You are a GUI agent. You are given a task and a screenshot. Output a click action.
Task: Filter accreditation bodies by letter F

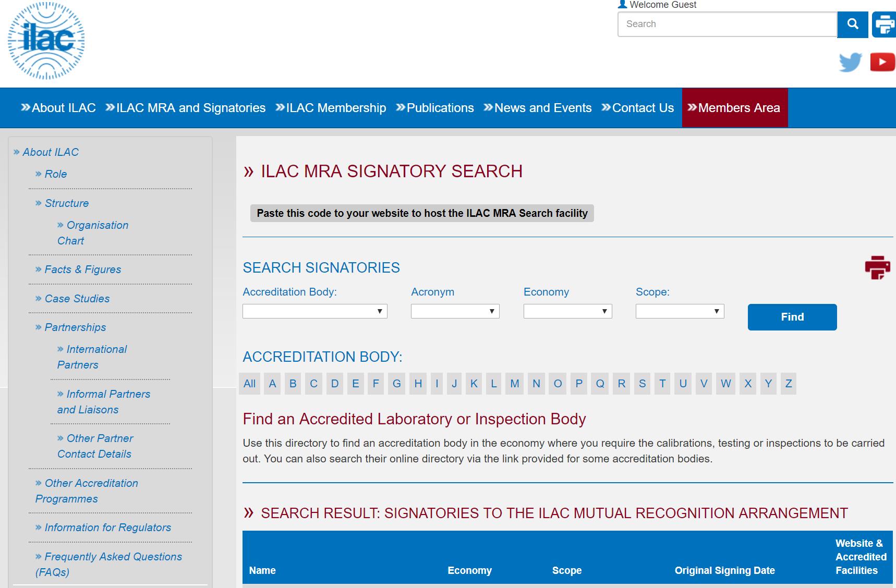[376, 384]
